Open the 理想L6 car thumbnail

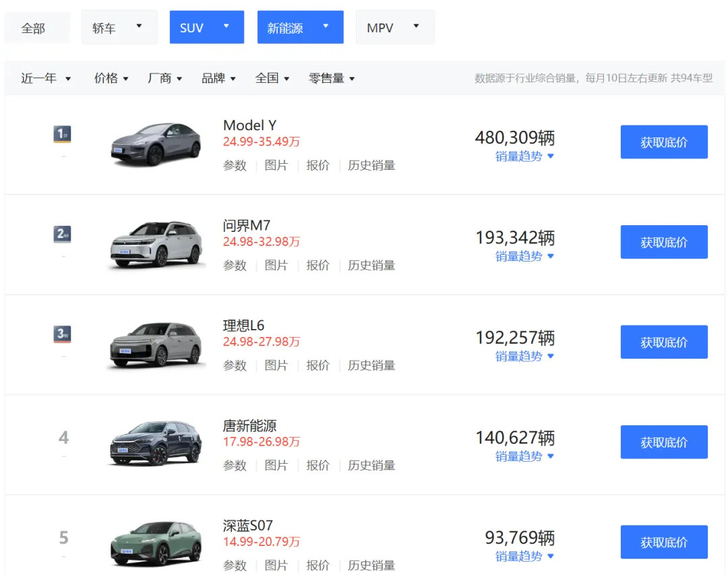coord(156,344)
